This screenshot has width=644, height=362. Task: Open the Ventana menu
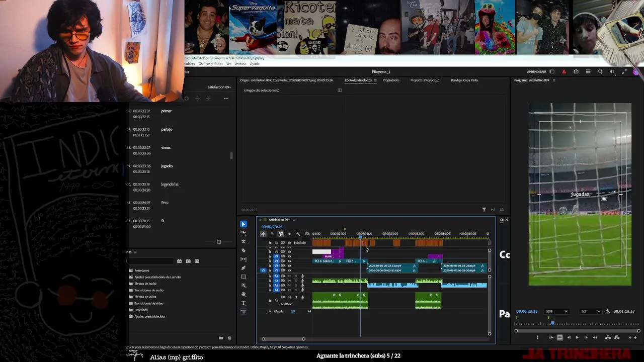240,64
